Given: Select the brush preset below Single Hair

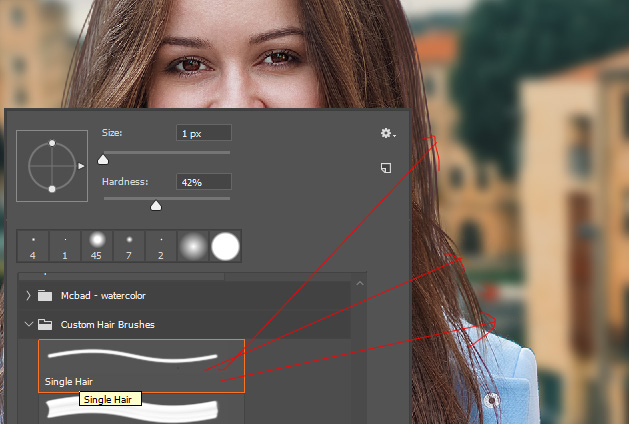Looking at the screenshot, I should click(140, 410).
